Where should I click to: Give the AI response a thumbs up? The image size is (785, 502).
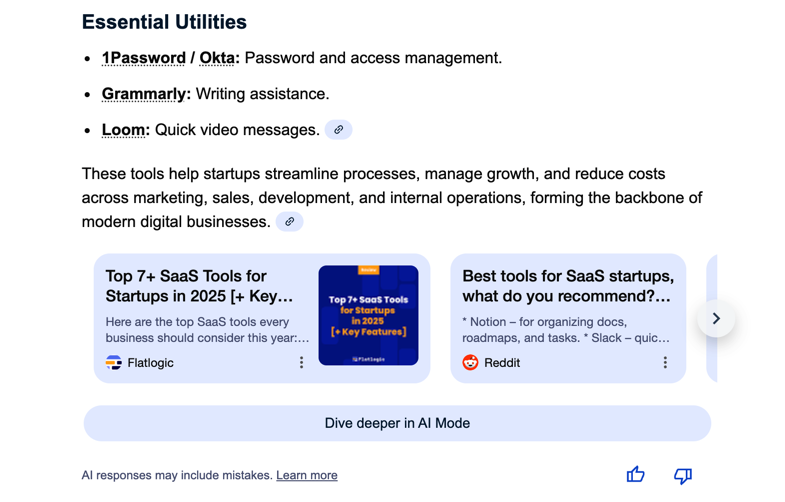point(635,475)
